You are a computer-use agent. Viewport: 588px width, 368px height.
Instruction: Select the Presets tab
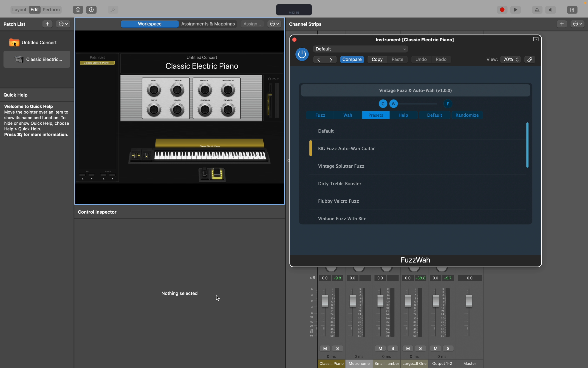point(376,115)
